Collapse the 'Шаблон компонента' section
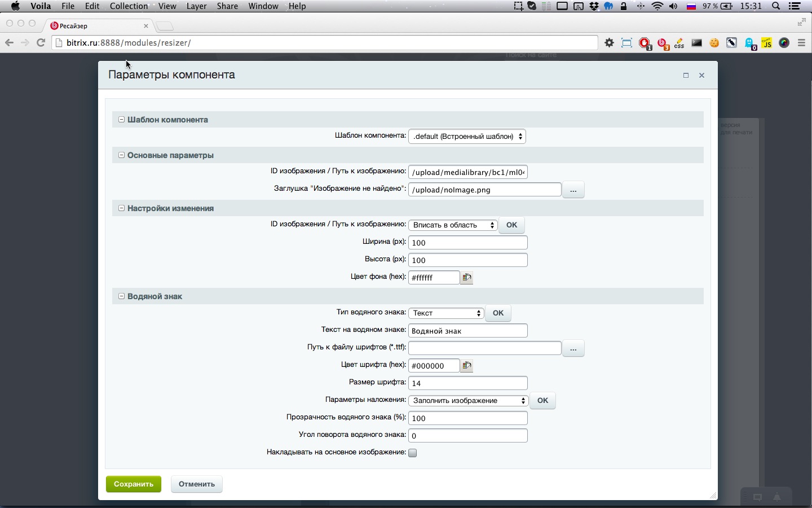 pos(121,120)
